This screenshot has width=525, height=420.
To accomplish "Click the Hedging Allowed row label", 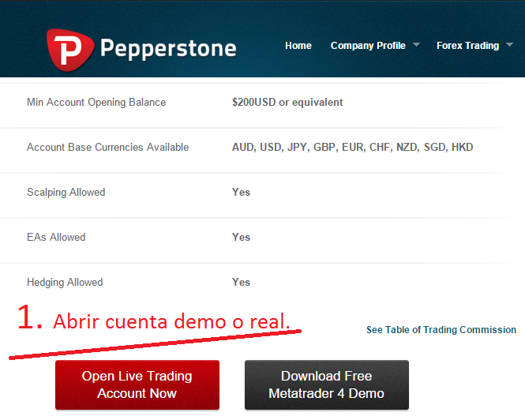I will click(x=65, y=283).
